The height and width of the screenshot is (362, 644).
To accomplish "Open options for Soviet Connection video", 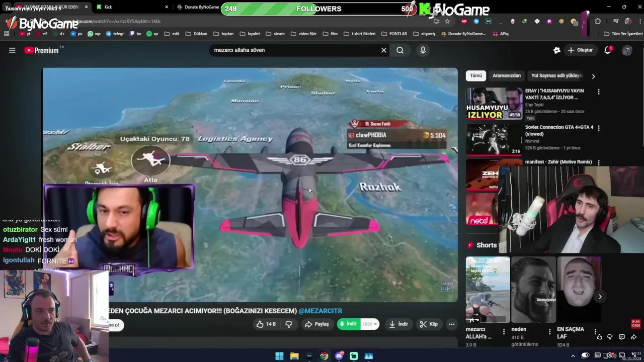I will pos(599,128).
